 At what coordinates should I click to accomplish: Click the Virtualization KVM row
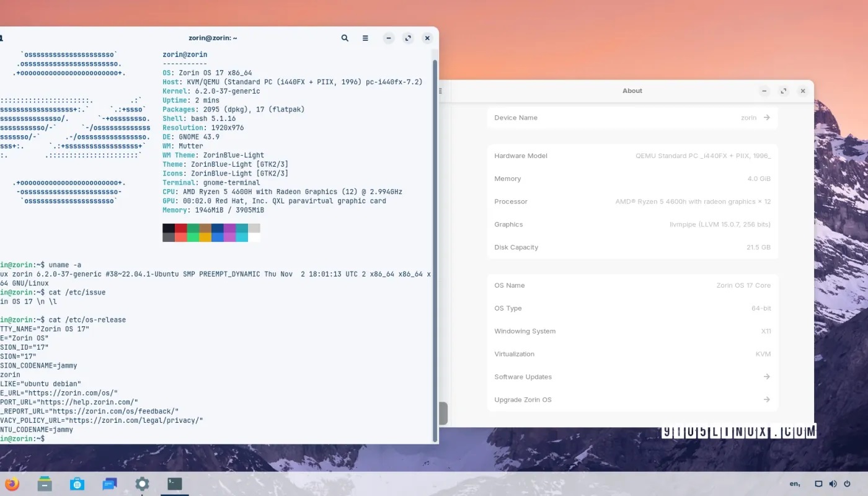tap(632, 354)
